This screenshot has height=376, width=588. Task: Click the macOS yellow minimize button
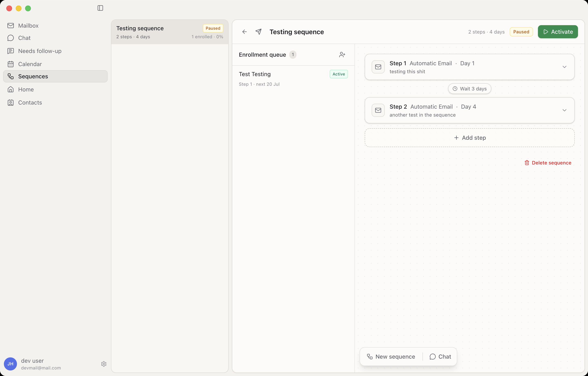(x=19, y=8)
